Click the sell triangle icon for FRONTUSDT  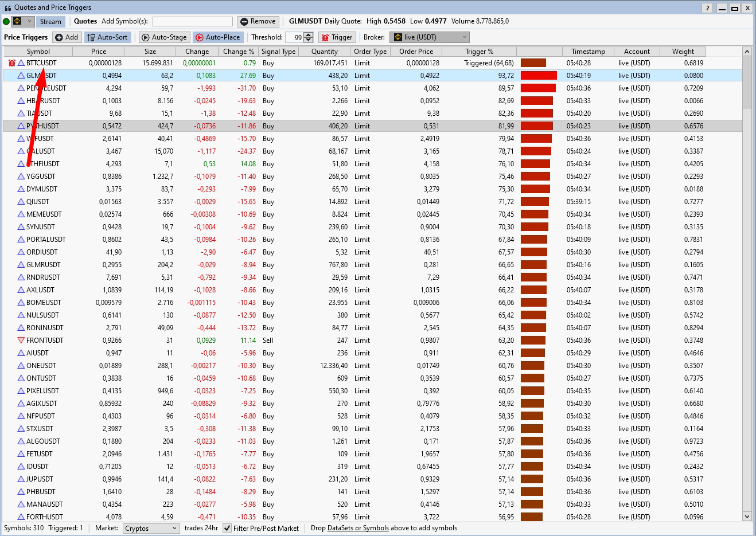pyautogui.click(x=21, y=341)
